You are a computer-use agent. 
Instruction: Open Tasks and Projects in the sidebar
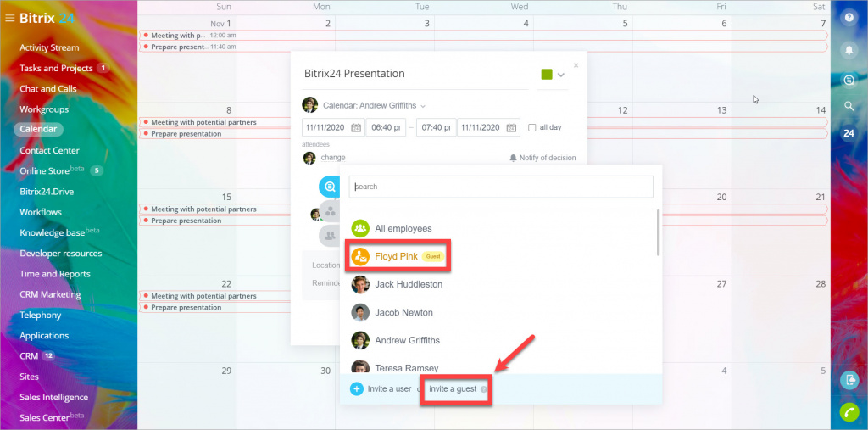tap(57, 68)
